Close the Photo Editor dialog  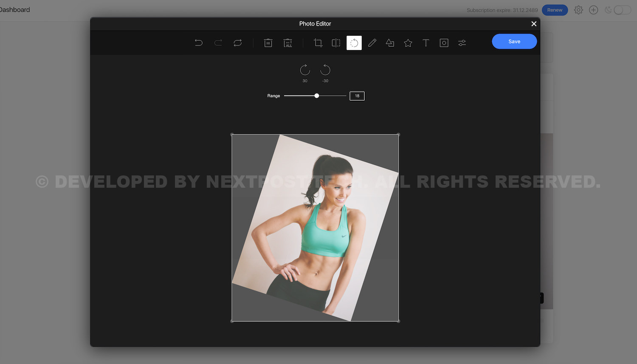[x=534, y=24]
